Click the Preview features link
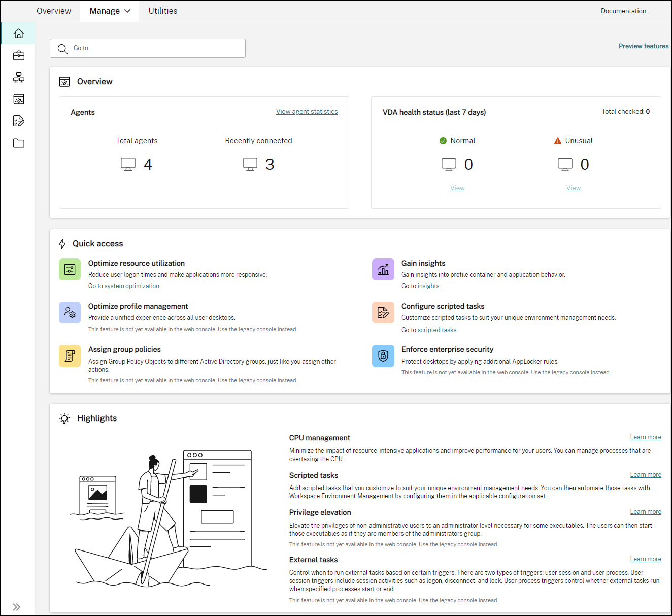This screenshot has width=672, height=616. pos(644,46)
